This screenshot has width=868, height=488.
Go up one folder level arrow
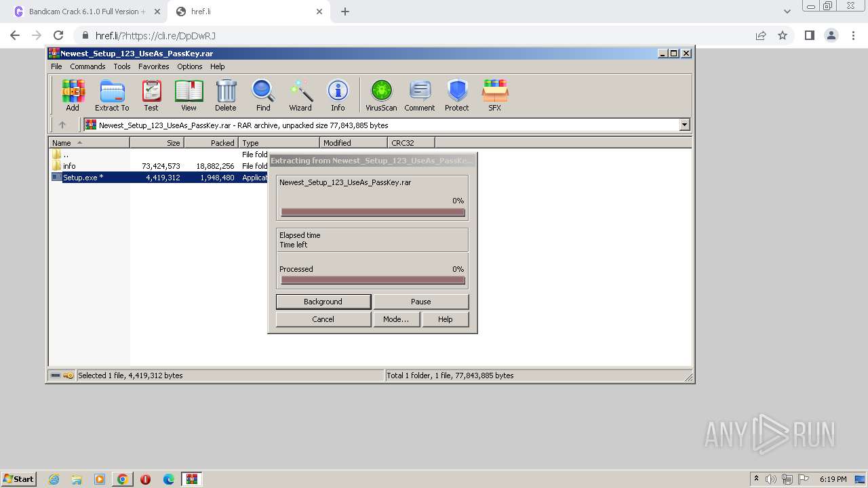[x=62, y=125]
